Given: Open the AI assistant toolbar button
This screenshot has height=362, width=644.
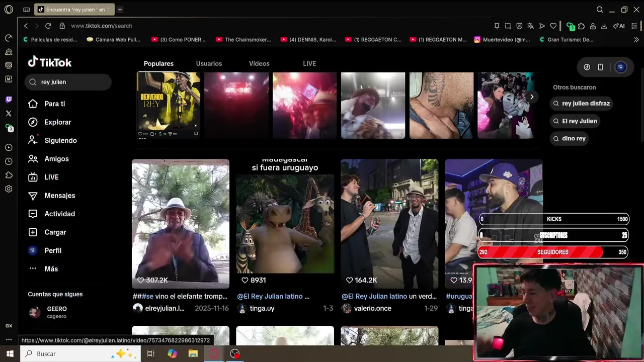Looking at the screenshot, I should pyautogui.click(x=619, y=26).
